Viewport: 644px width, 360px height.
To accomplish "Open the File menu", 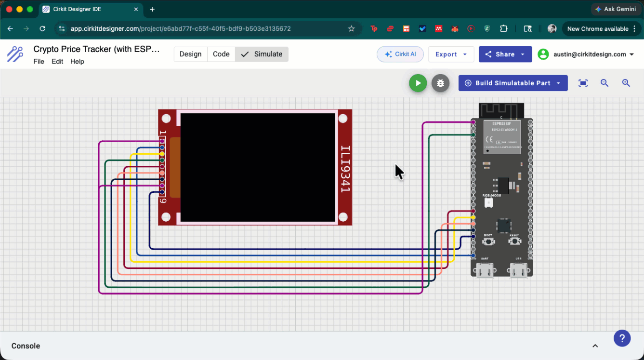I will click(39, 61).
